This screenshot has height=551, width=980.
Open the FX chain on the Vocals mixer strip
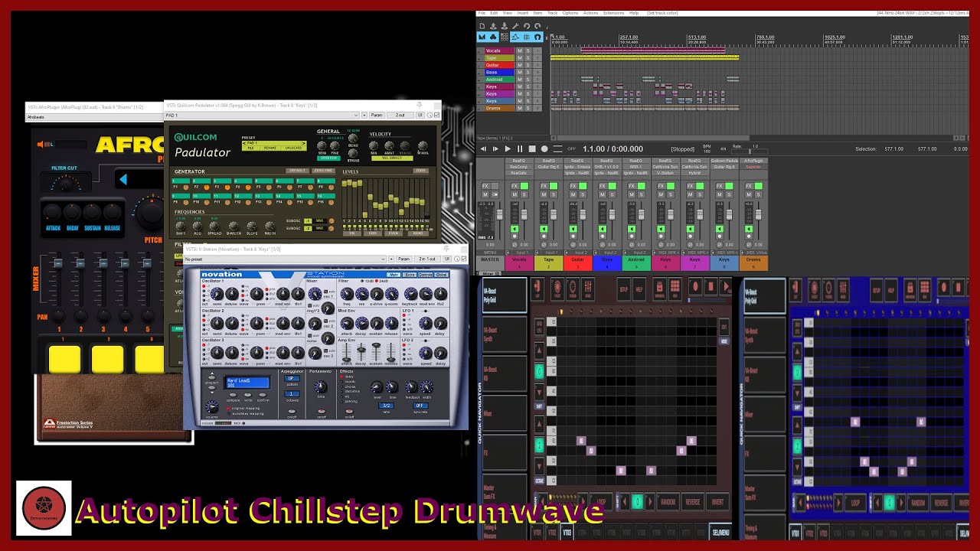[515, 186]
